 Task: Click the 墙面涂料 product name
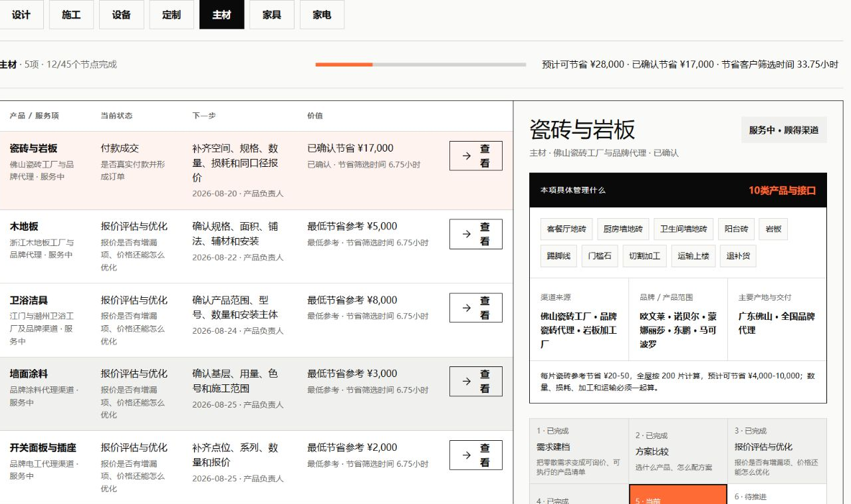[x=29, y=374]
